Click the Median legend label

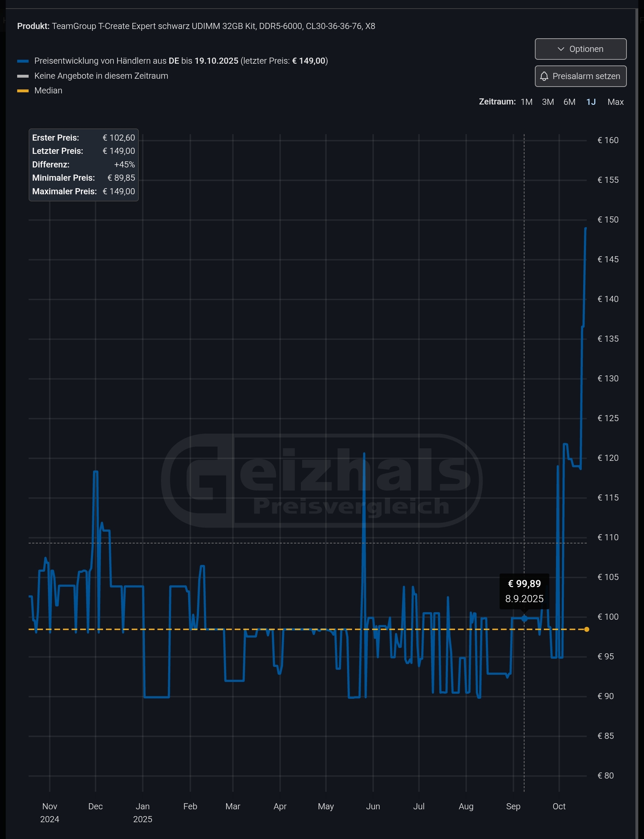(x=48, y=91)
